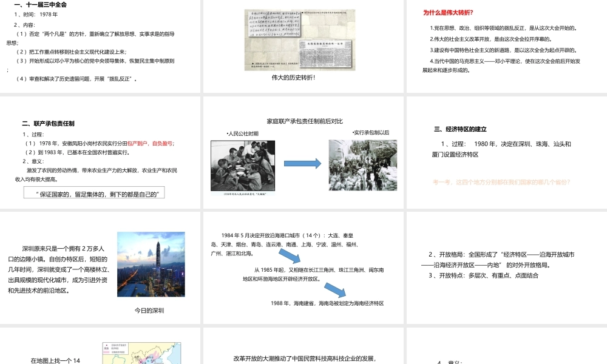This screenshot has width=607, height=364.
Task: Click the map image in the bottom-left slide
Action: click(x=141, y=353)
